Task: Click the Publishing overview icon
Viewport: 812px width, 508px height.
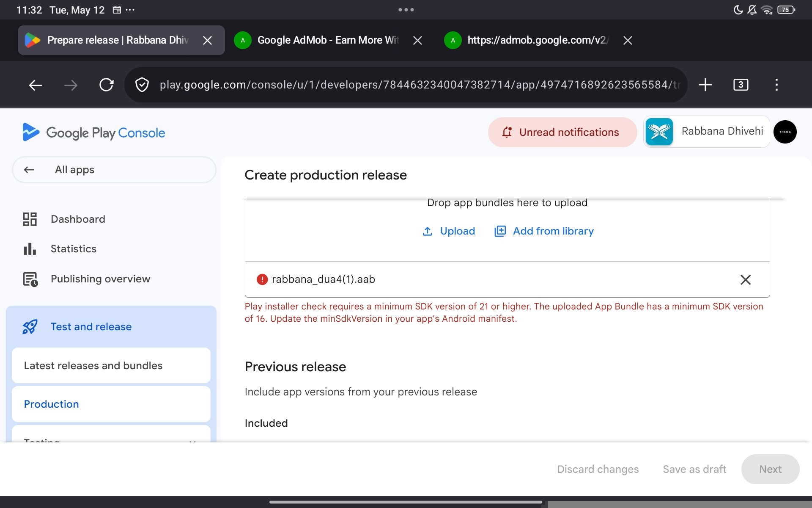Action: coord(30,279)
